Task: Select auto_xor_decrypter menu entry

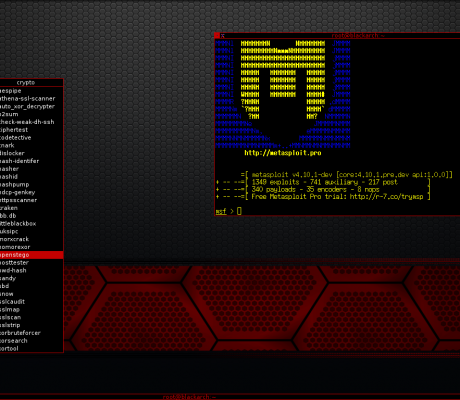Action: (x=31, y=106)
